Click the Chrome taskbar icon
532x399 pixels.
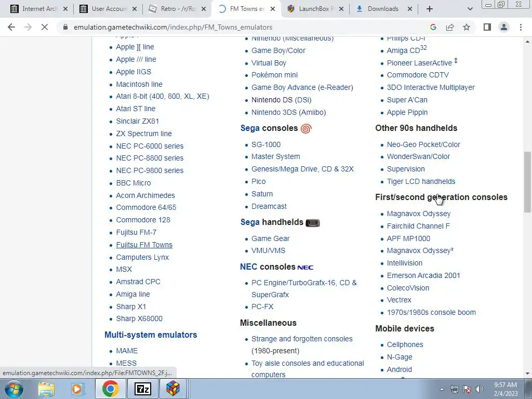coord(110,389)
